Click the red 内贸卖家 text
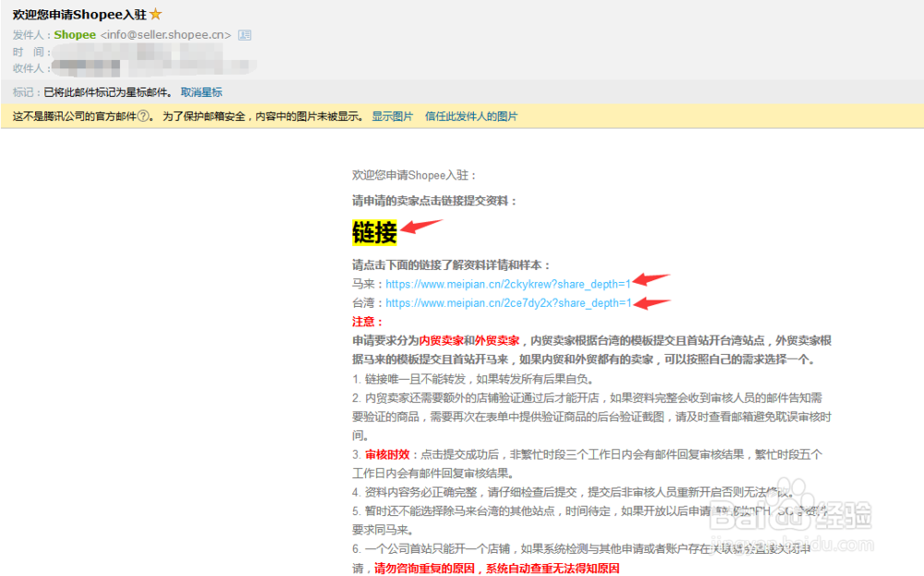This screenshot has width=924, height=576. (x=441, y=341)
